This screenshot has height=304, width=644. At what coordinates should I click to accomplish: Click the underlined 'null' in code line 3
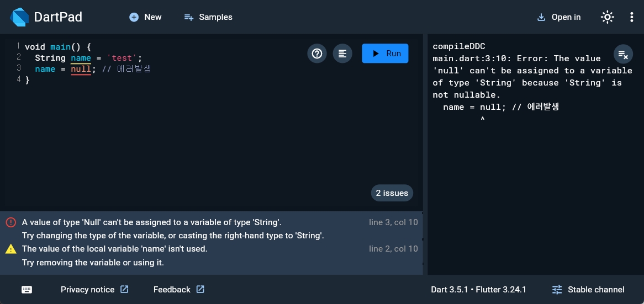pyautogui.click(x=81, y=69)
